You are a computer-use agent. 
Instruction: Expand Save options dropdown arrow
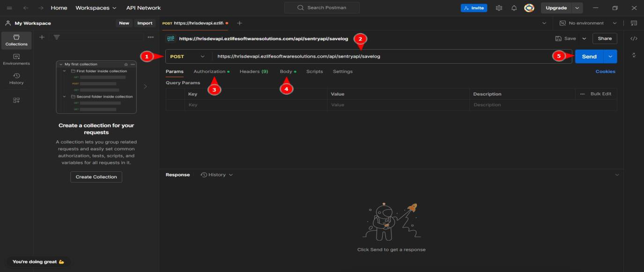tap(584, 38)
